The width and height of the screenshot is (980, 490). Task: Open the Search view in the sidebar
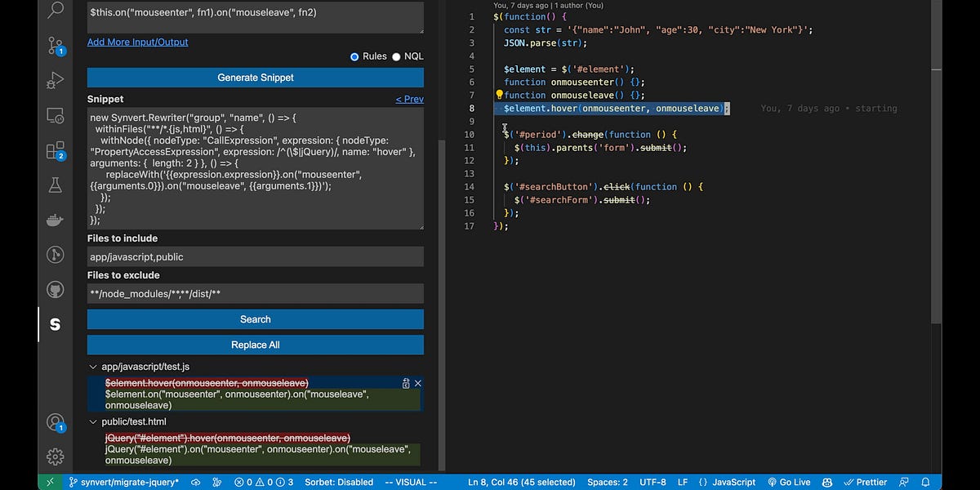click(x=55, y=12)
